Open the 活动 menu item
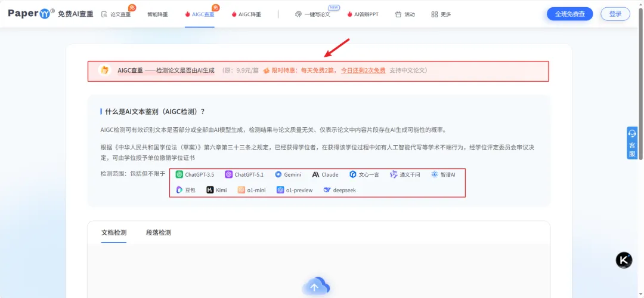Image resolution: width=644 pixels, height=298 pixels. pos(405,14)
